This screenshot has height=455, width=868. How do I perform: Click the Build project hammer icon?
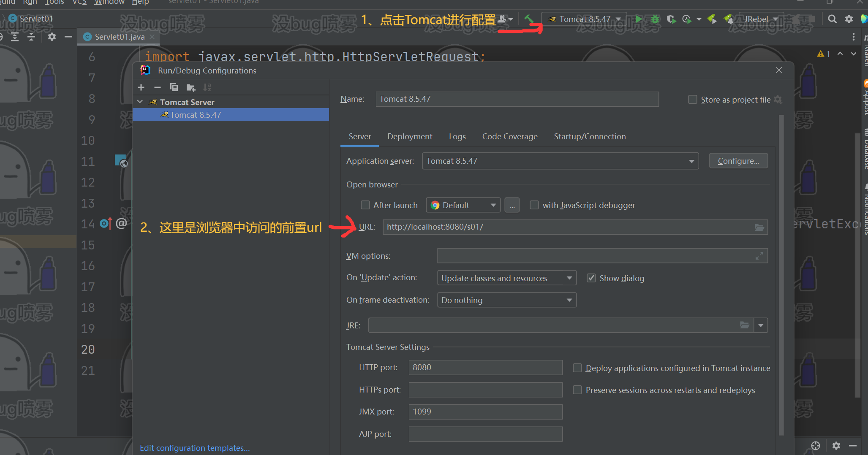point(528,19)
